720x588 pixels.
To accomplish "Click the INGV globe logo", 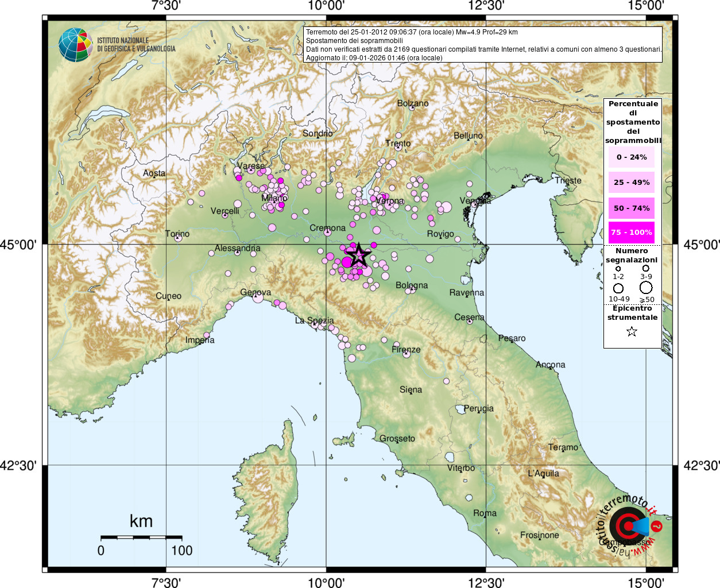I will pyautogui.click(x=75, y=45).
